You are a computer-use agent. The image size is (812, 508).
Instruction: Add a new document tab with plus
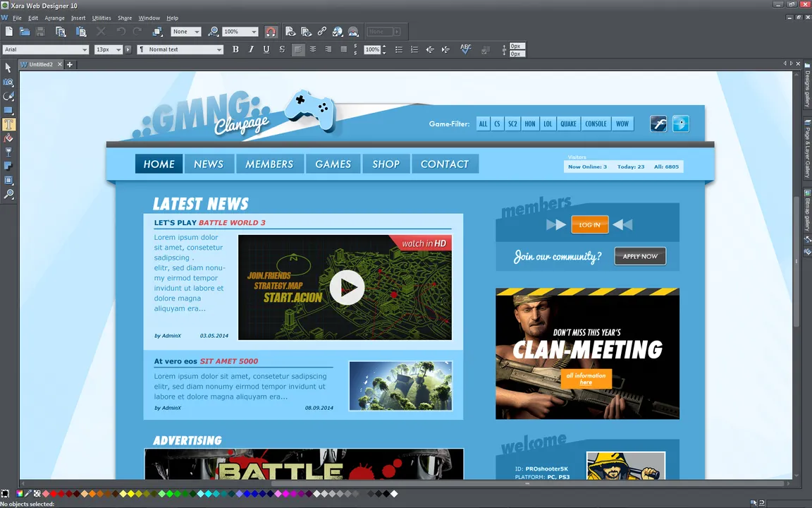69,64
